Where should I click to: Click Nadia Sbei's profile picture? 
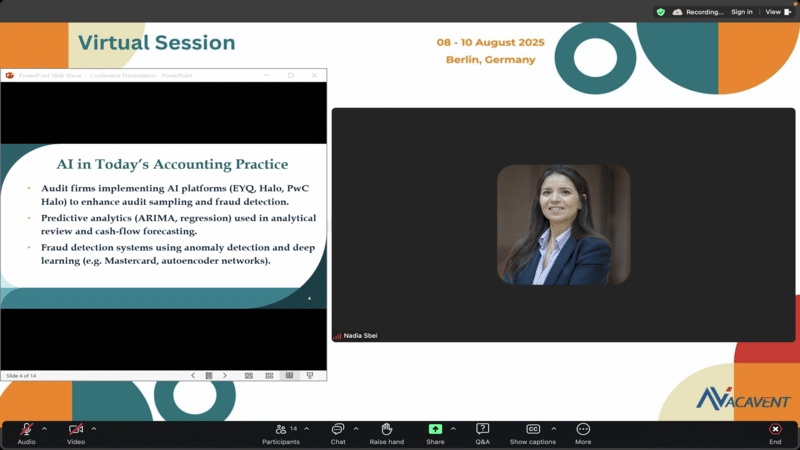pos(563,225)
